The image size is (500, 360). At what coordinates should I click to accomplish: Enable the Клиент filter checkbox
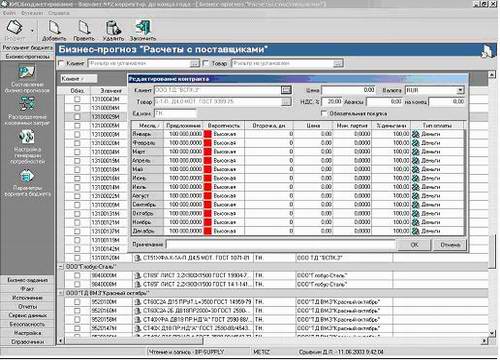61,63
